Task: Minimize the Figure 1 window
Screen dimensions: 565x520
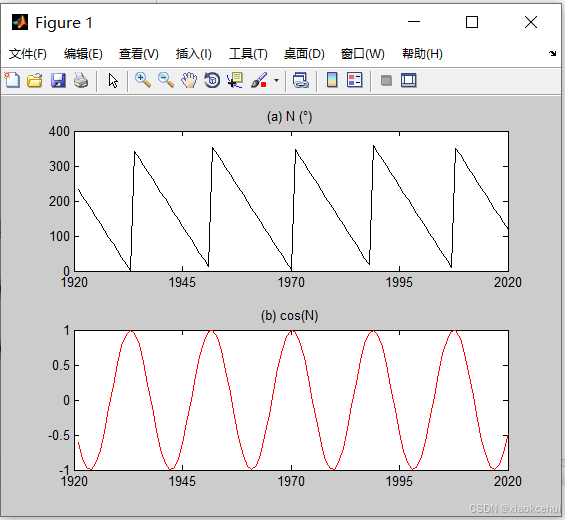Action: point(414,22)
